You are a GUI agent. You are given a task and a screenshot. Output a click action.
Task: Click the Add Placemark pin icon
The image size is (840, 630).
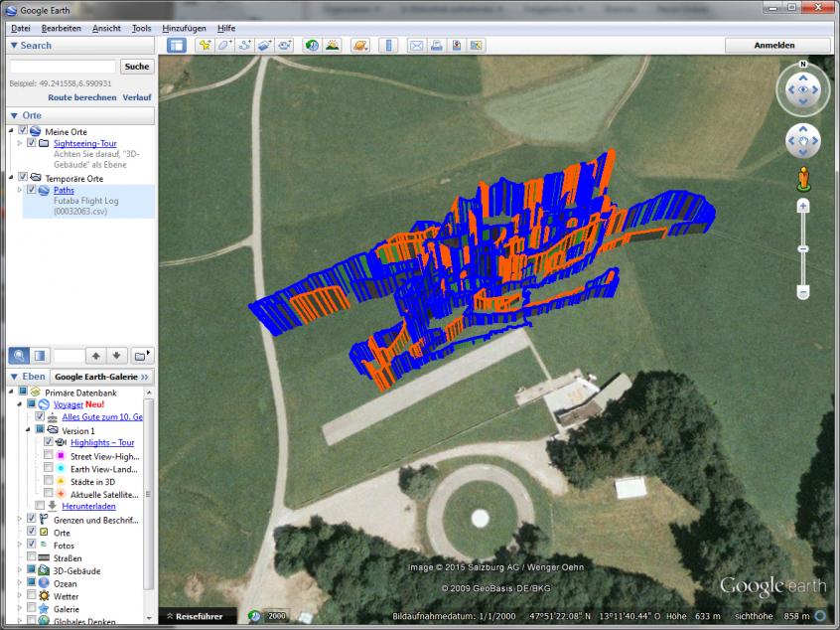click(205, 45)
